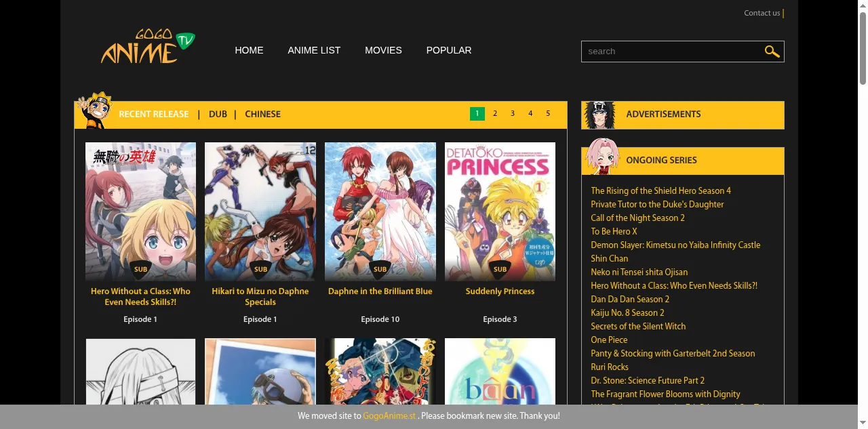868x429 pixels.
Task: Click the Naruto mascot icon
Action: [x=94, y=110]
